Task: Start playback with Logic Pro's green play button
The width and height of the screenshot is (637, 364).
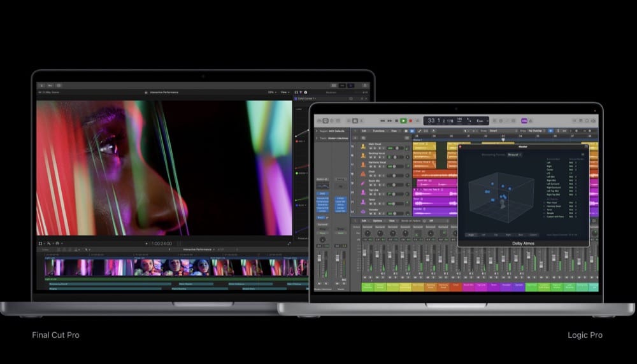Action: [403, 121]
